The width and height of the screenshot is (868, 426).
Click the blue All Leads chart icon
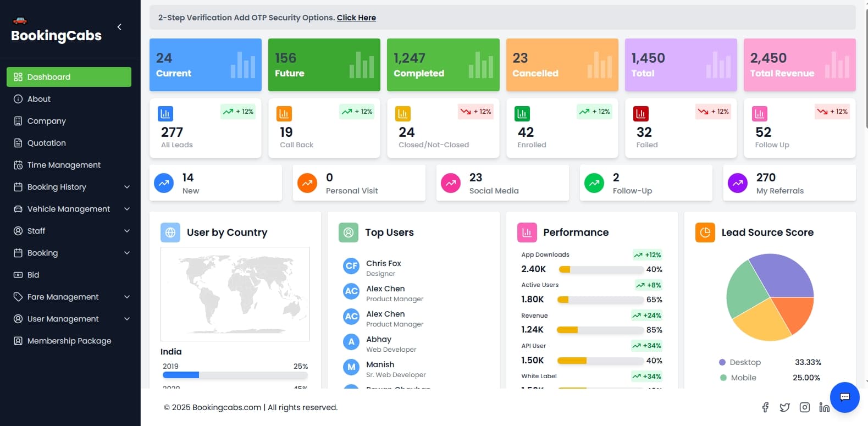[x=165, y=114]
